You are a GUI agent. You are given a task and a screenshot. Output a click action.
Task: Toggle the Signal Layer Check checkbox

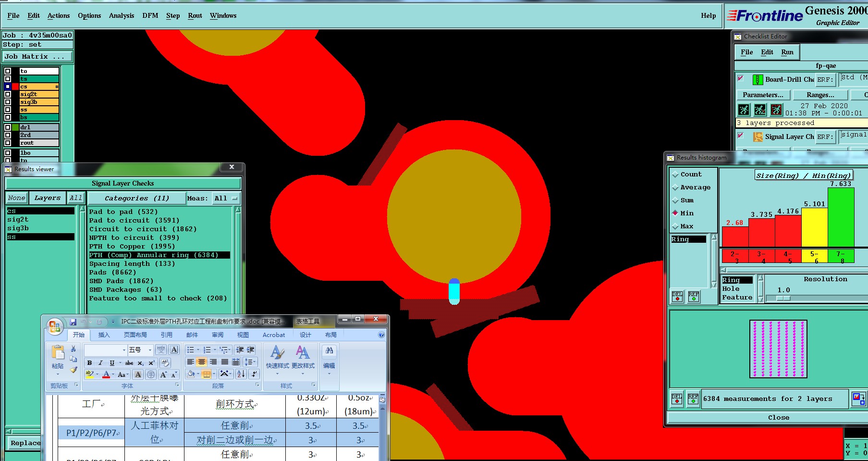[741, 136]
